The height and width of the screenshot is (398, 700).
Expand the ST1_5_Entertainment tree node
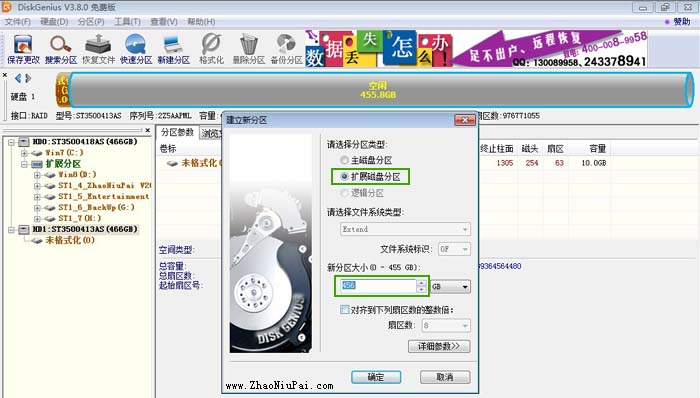point(38,197)
